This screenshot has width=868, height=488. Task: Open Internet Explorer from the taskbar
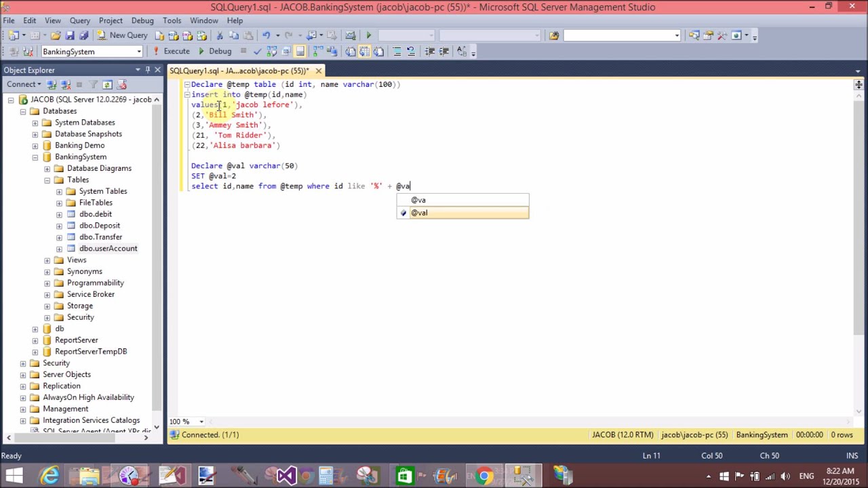click(x=50, y=475)
